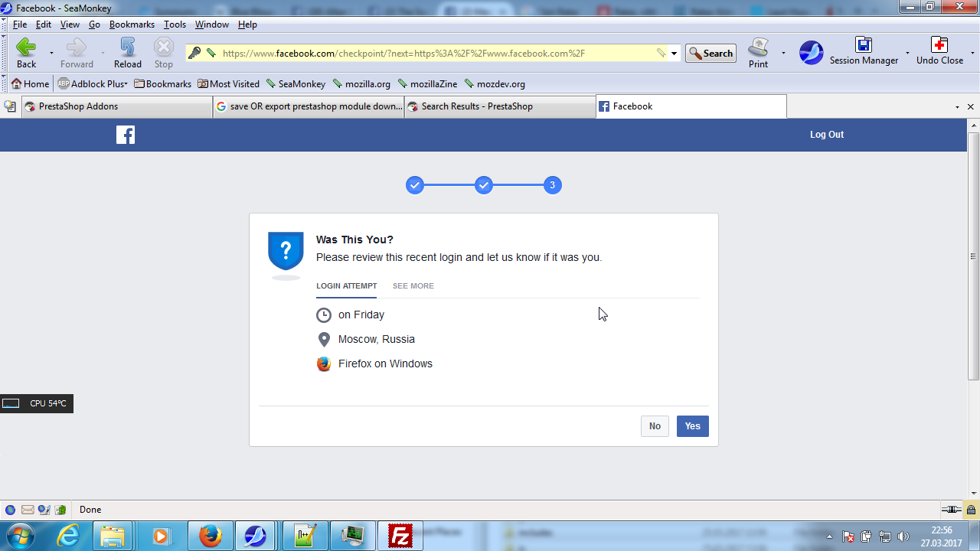Log Out of Facebook
The width and height of the screenshot is (980, 551).
pos(827,135)
